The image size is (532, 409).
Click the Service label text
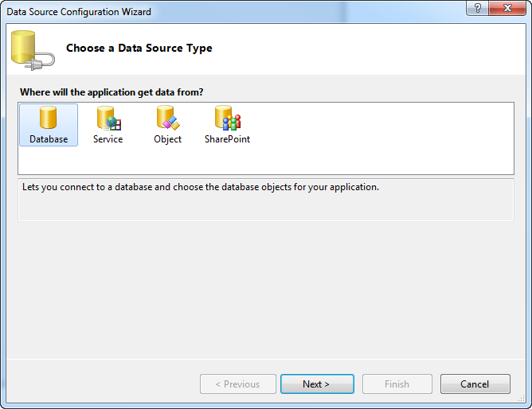point(108,139)
